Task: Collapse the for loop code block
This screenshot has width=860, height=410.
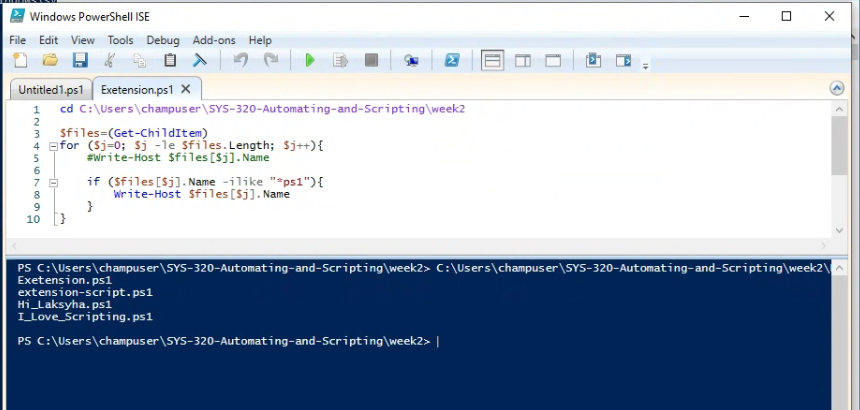Action: [53, 146]
